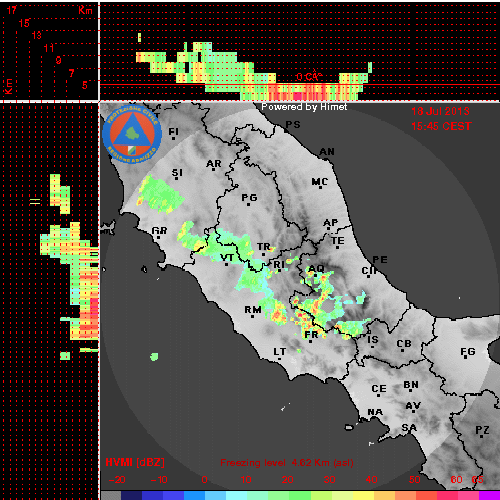This screenshot has height=500, width=500.
Task: Click the '30' dBZ scale value
Action: click(329, 480)
